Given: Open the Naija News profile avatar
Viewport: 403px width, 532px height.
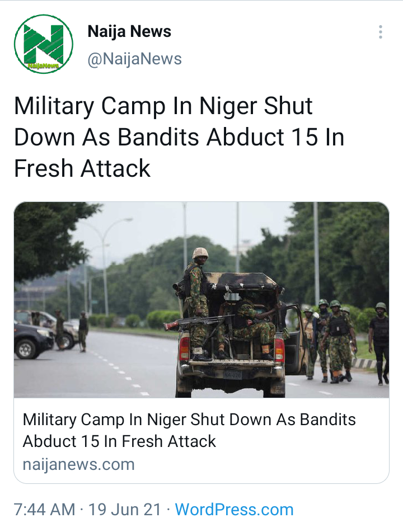Looking at the screenshot, I should click(x=44, y=44).
